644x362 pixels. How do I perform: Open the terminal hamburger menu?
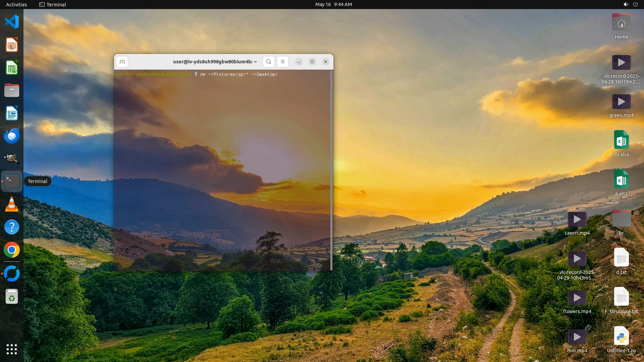coord(283,62)
